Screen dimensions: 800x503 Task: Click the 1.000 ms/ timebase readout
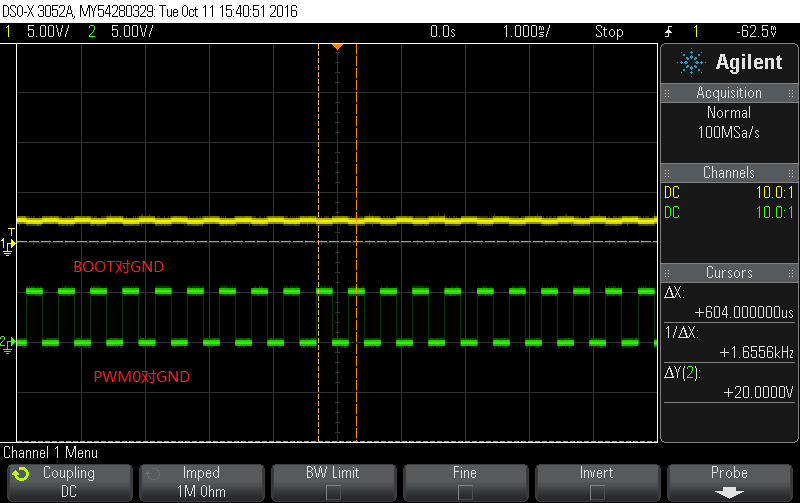pyautogui.click(x=527, y=32)
